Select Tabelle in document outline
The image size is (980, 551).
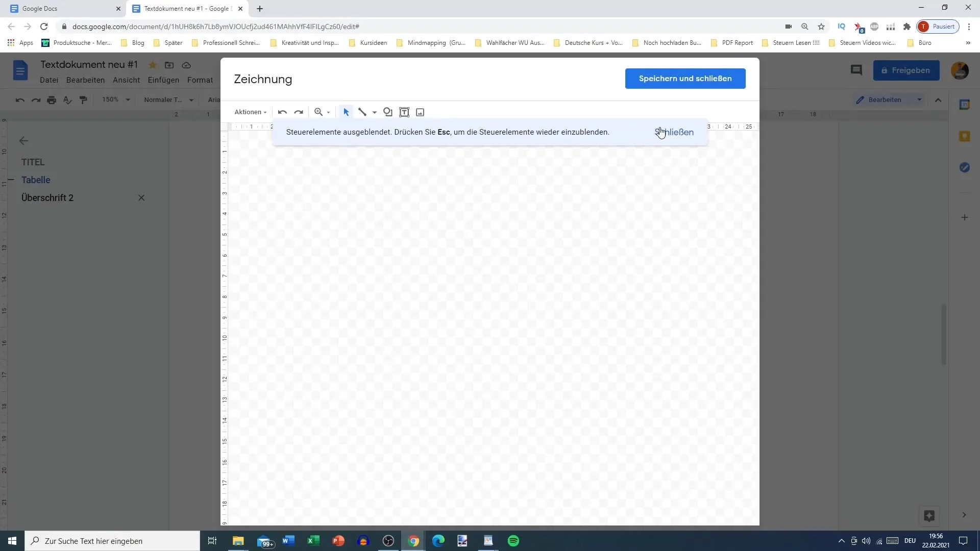(36, 180)
